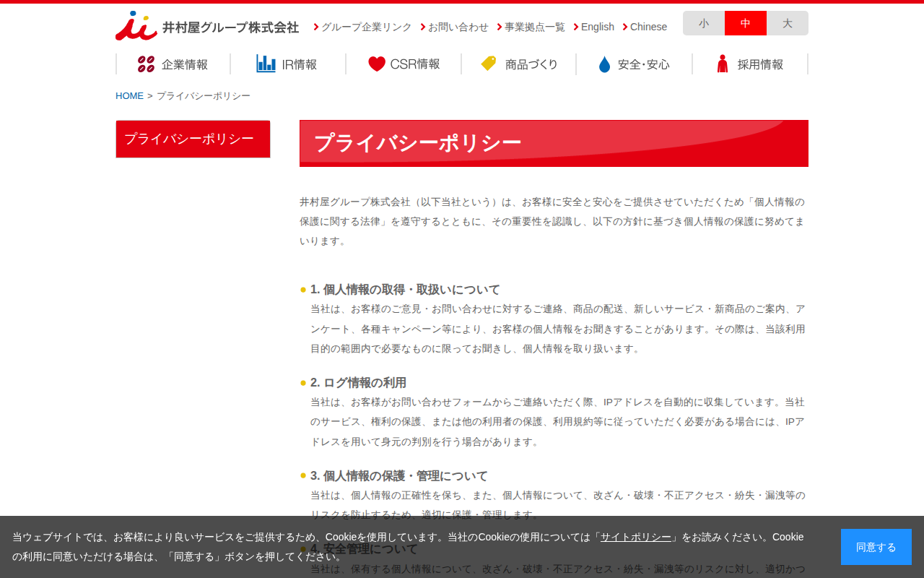Click the red chevron beside グループ企業リンク
Image resolution: width=924 pixels, height=578 pixels.
coord(316,27)
